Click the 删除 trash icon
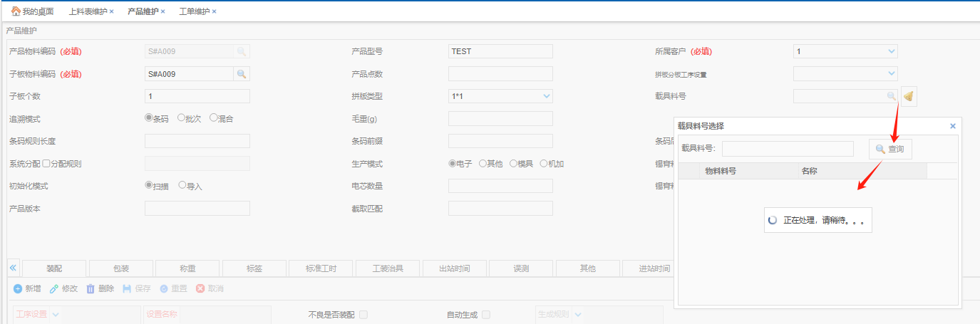The image size is (980, 324). tap(91, 289)
